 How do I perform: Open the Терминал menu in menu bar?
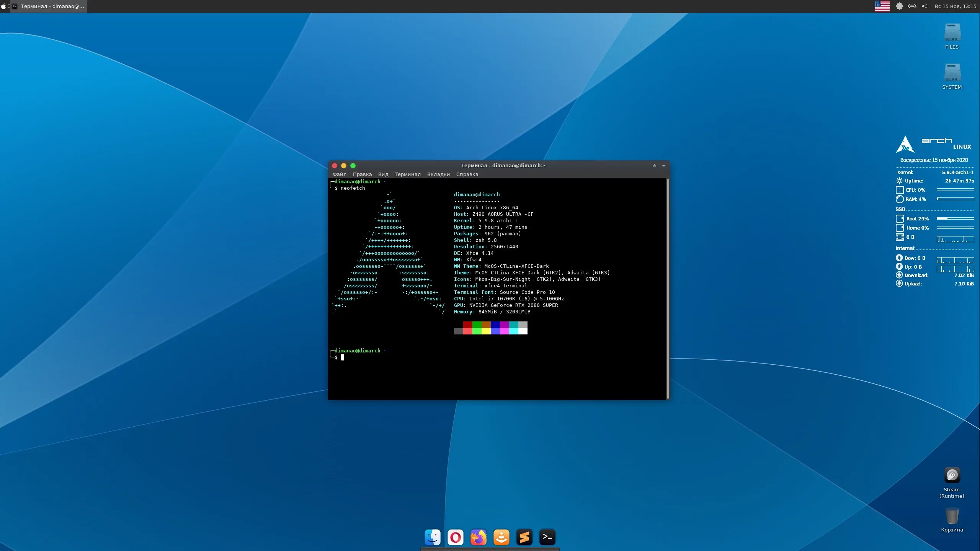tap(408, 174)
